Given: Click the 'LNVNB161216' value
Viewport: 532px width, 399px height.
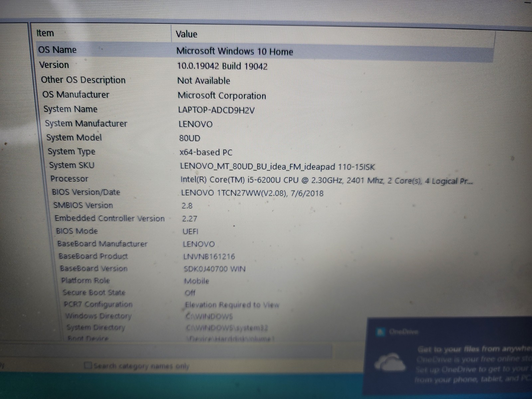Looking at the screenshot, I should (209, 256).
